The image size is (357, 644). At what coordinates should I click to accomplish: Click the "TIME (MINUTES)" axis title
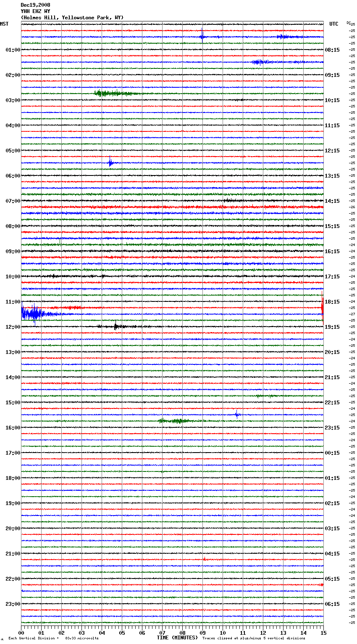point(177,638)
